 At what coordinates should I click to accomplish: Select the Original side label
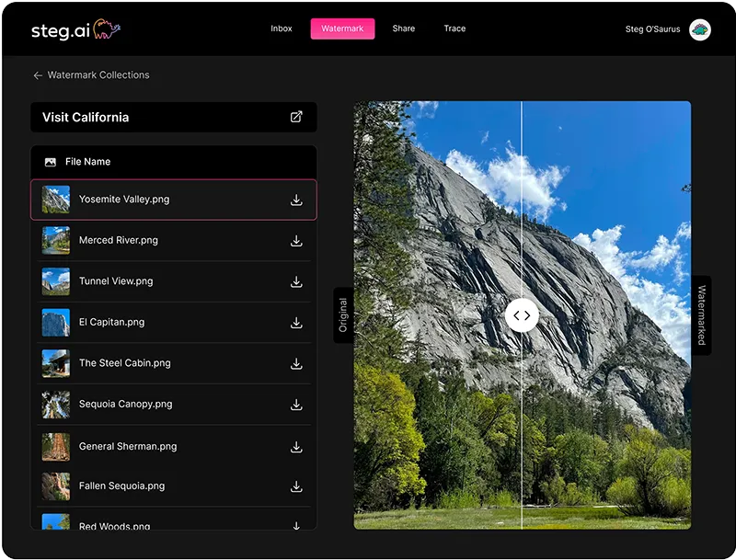(343, 314)
